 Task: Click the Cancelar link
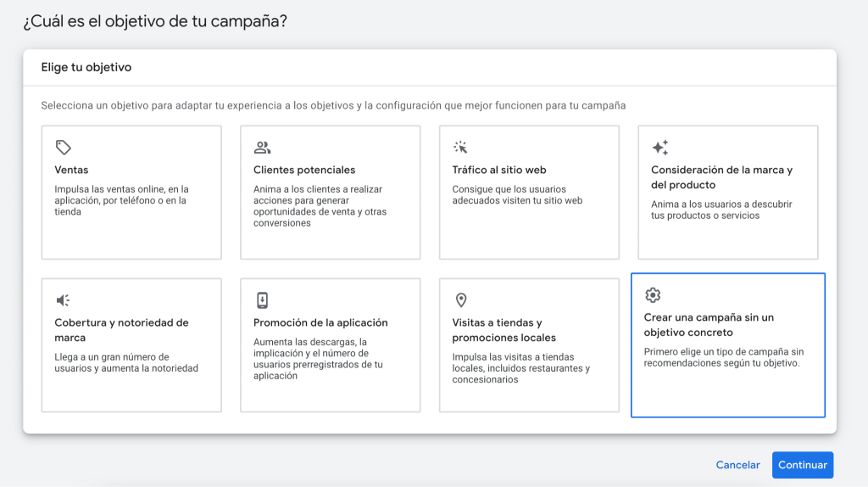737,465
